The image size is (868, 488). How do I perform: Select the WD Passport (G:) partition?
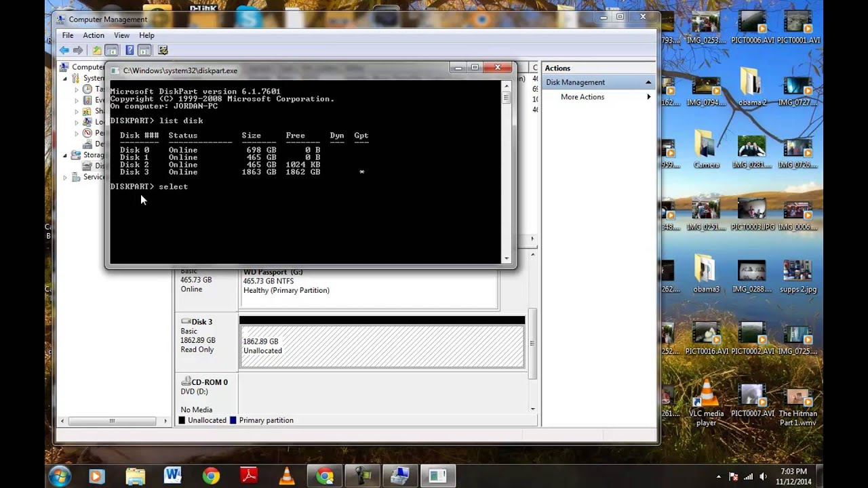[370, 289]
